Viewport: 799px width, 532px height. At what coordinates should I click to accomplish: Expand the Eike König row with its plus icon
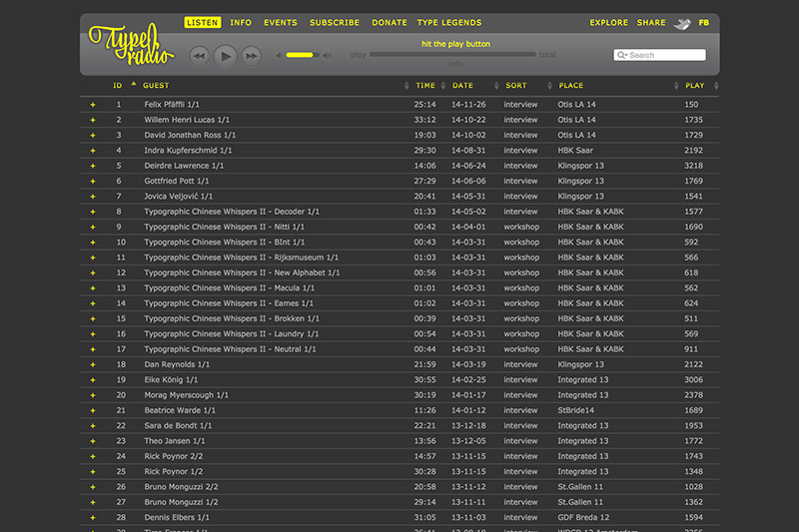click(93, 379)
